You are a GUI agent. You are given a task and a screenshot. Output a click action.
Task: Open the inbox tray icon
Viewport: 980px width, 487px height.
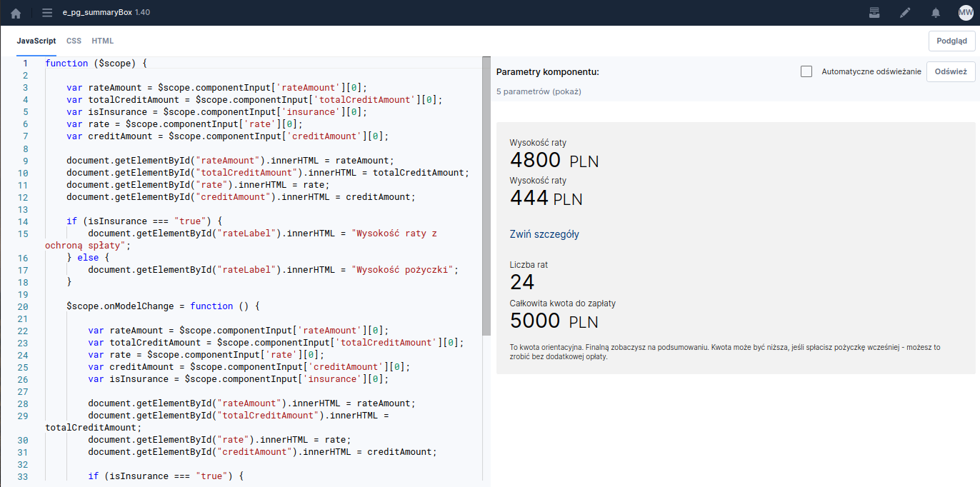(x=874, y=13)
